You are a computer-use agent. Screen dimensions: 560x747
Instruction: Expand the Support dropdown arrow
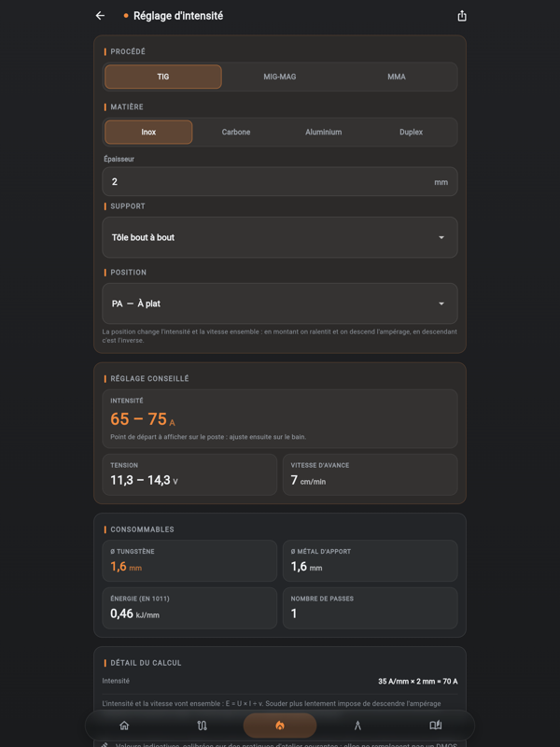441,237
